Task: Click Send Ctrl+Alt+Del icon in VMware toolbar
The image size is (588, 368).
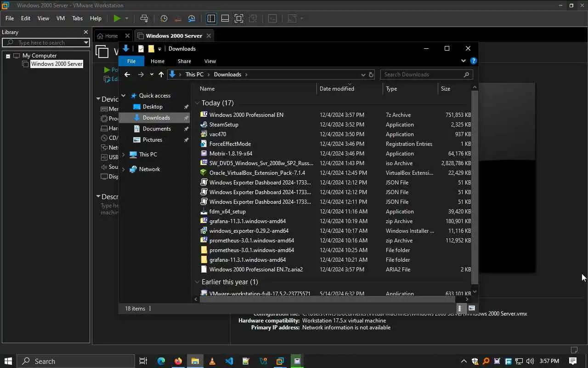Action: (144, 18)
